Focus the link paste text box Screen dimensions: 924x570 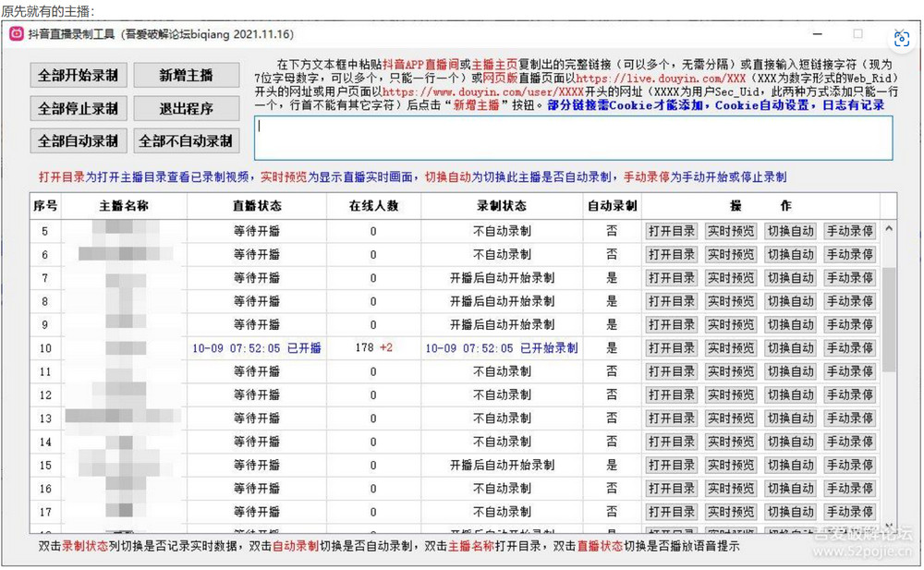(x=574, y=138)
